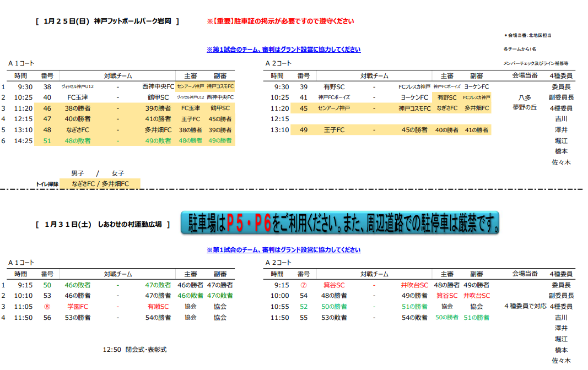Viewport: 588px width, 370px height.
Task: Click the なぎさFC / 多井畑FC toilet cleaning cell
Action: [100, 184]
